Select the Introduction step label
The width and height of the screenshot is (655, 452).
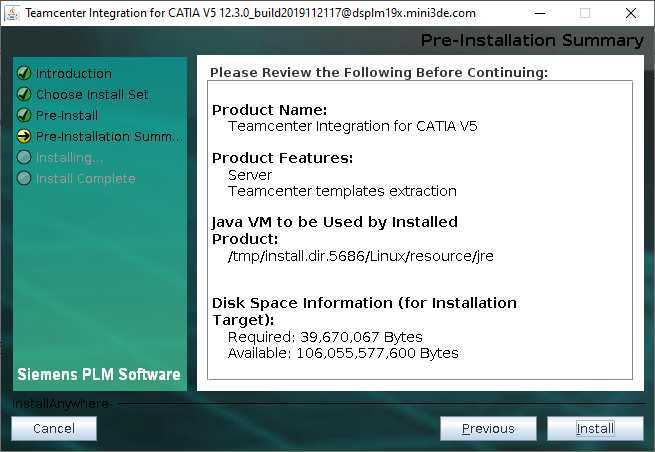coord(74,74)
